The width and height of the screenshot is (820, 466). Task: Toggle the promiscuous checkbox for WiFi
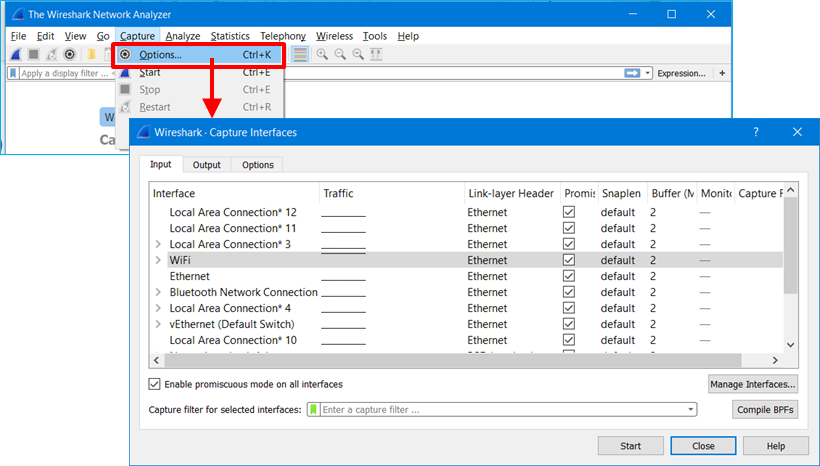pos(569,260)
